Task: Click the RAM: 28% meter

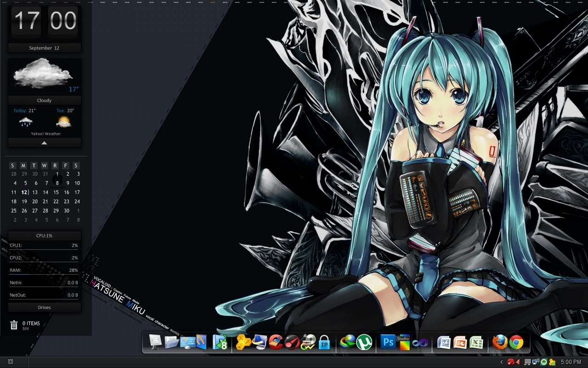Action: pyautogui.click(x=44, y=270)
